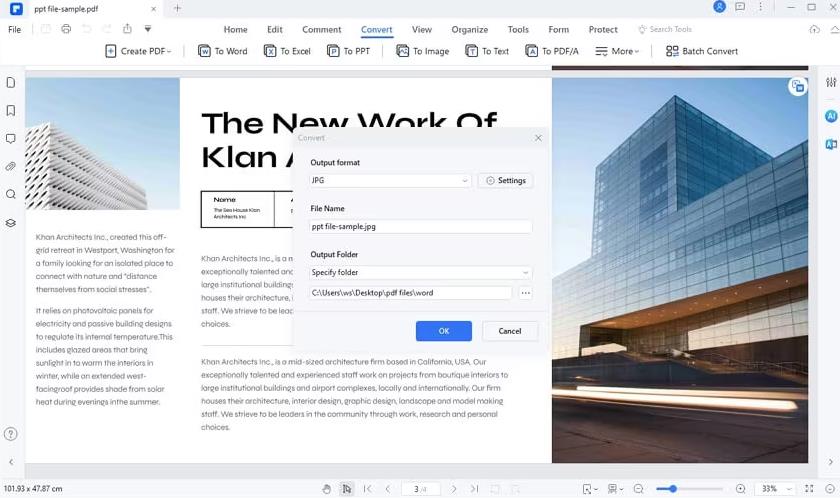840x498 pixels.
Task: Click the page number field
Action: (421, 489)
